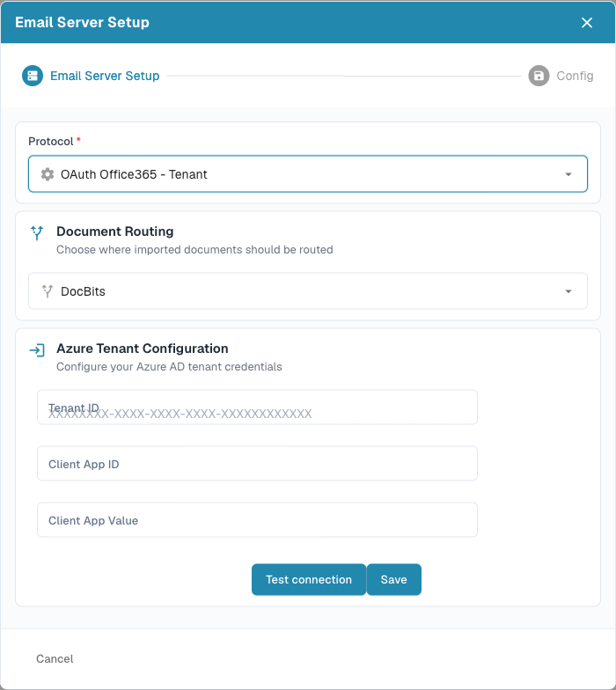Click the Test connection button
This screenshot has width=616, height=690.
tap(309, 579)
